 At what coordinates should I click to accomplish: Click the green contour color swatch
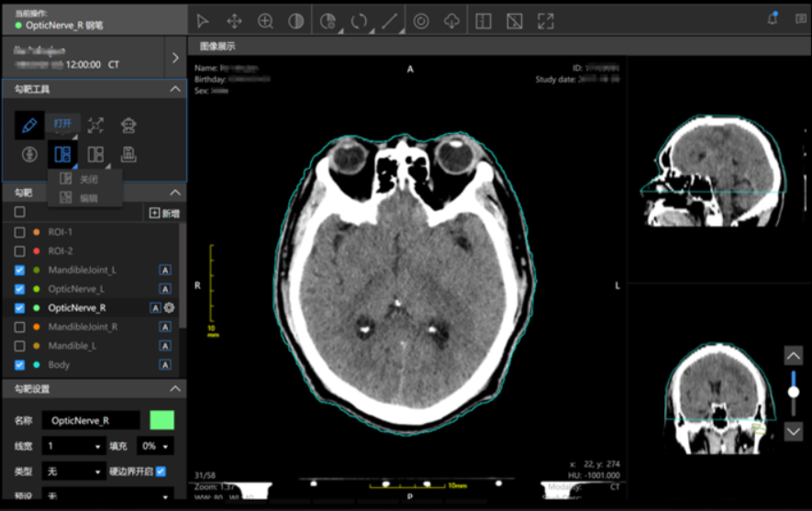pyautogui.click(x=162, y=420)
